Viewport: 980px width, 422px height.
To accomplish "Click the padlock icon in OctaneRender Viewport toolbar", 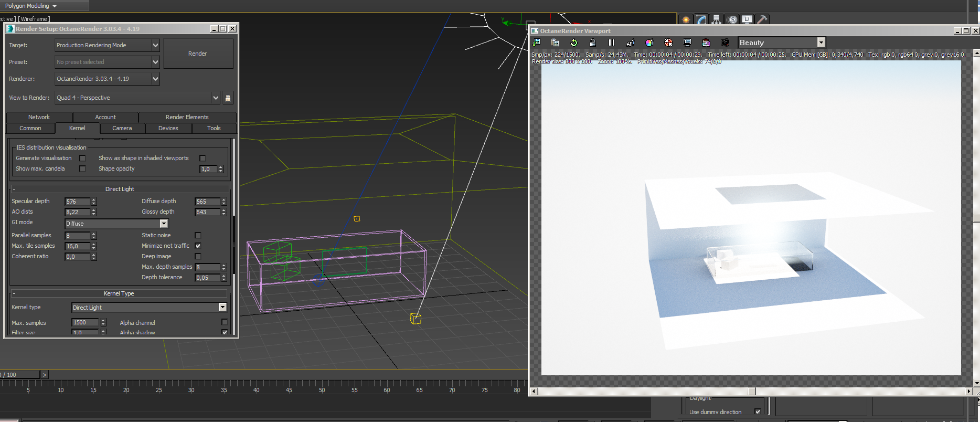I will pos(593,43).
